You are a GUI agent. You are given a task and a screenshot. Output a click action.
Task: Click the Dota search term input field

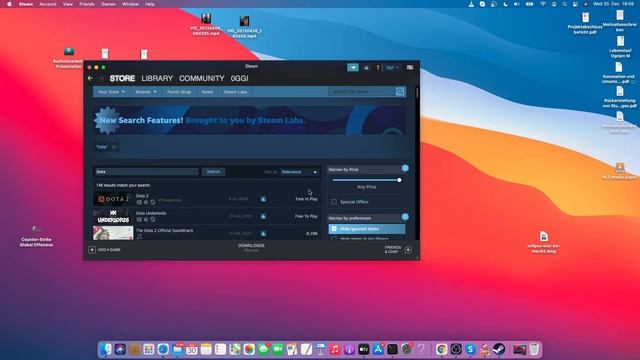(x=147, y=172)
